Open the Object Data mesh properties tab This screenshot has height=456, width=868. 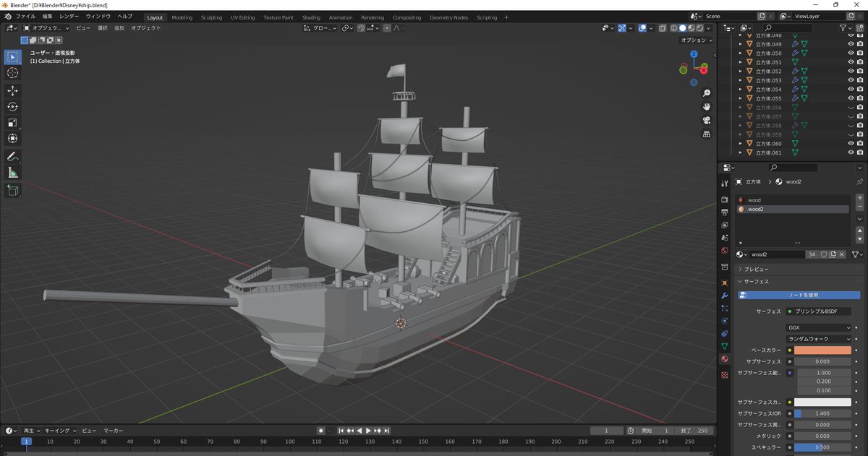pos(724,346)
